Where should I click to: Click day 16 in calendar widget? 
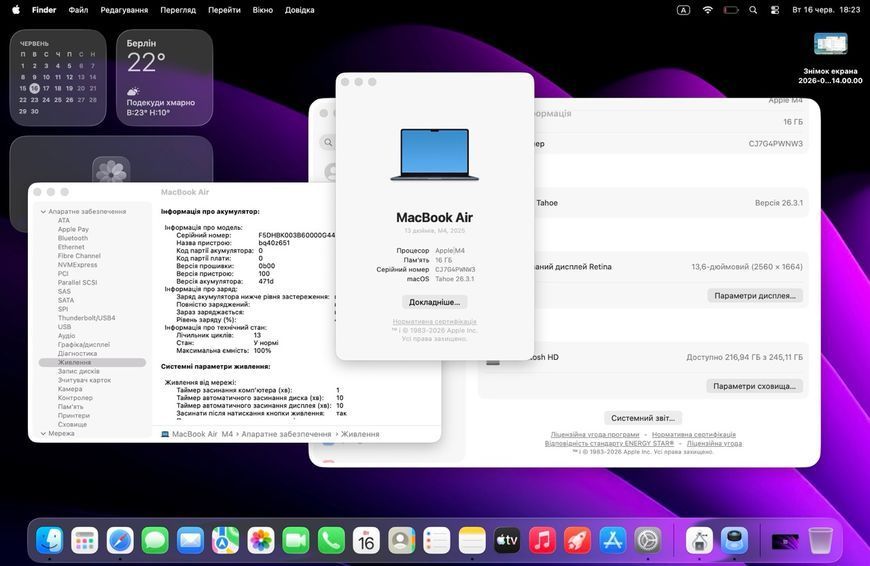point(34,88)
